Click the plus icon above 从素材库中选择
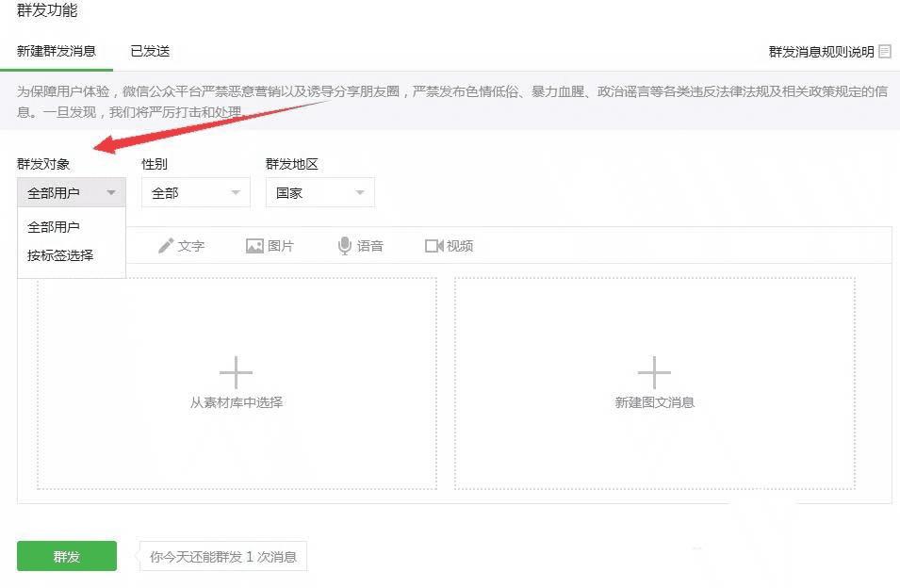 236,372
